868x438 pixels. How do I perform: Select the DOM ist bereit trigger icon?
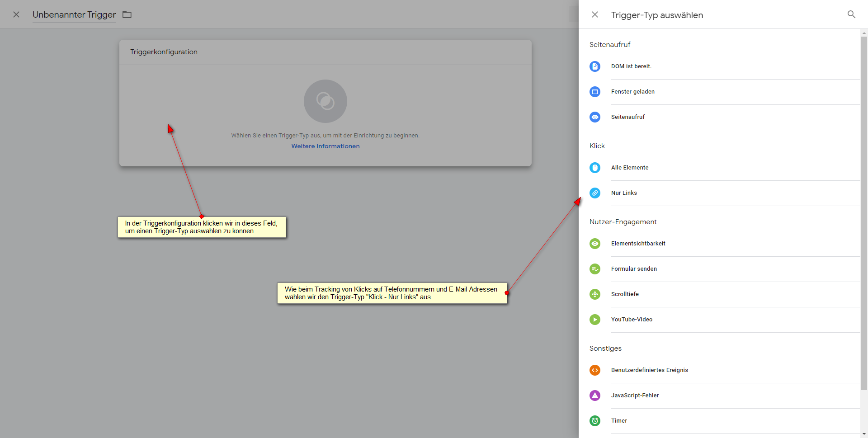click(595, 66)
